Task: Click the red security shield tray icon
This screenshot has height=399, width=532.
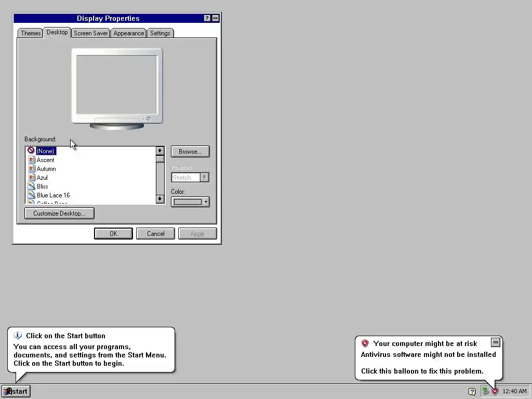Action: pyautogui.click(x=495, y=392)
